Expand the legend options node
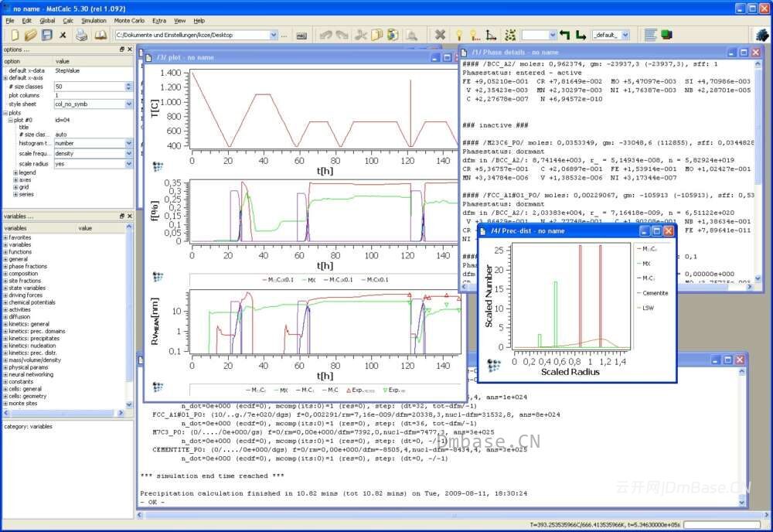This screenshot has width=773, height=532. [x=15, y=172]
